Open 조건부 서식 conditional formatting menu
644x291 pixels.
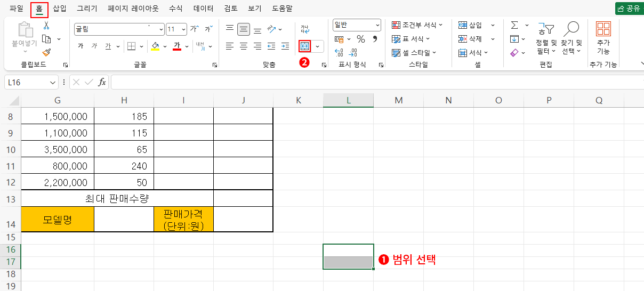click(417, 25)
